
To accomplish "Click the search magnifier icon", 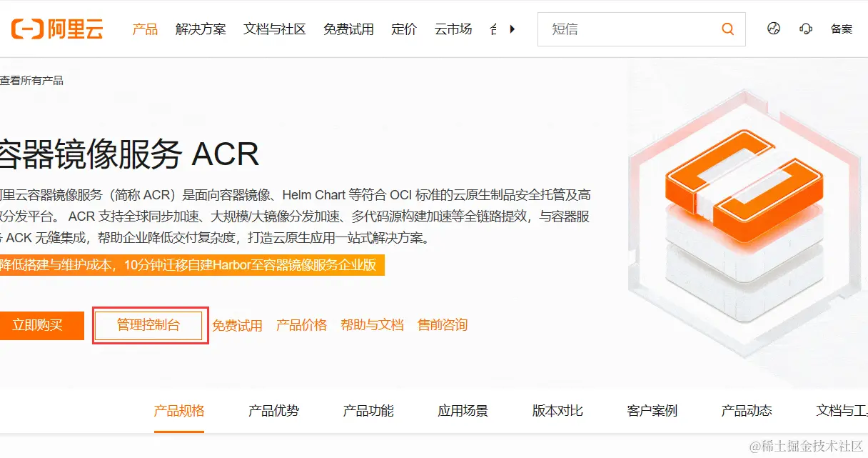I will 727,29.
